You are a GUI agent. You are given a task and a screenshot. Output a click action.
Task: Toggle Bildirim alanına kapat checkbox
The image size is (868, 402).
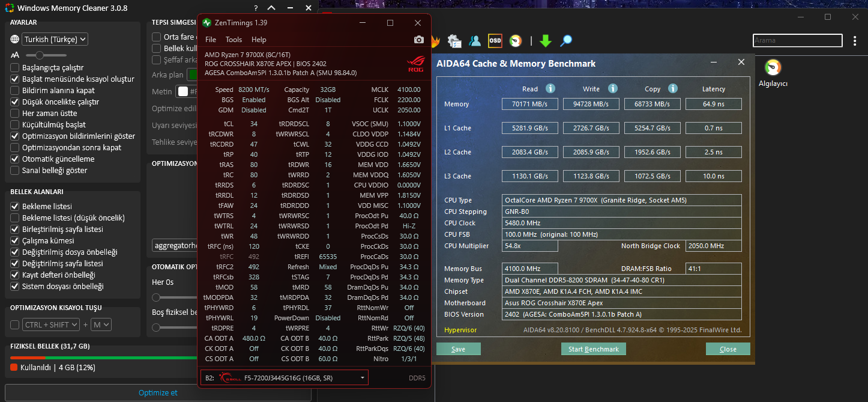[15, 90]
